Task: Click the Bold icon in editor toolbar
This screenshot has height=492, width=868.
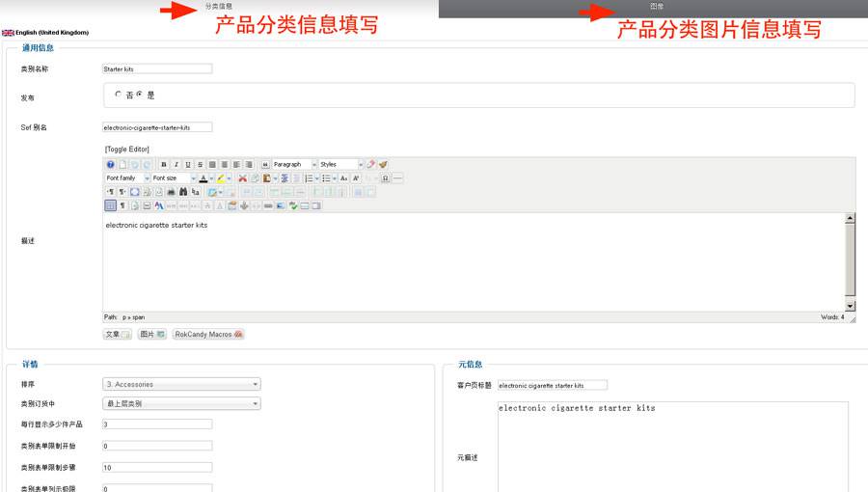Action: tap(164, 165)
